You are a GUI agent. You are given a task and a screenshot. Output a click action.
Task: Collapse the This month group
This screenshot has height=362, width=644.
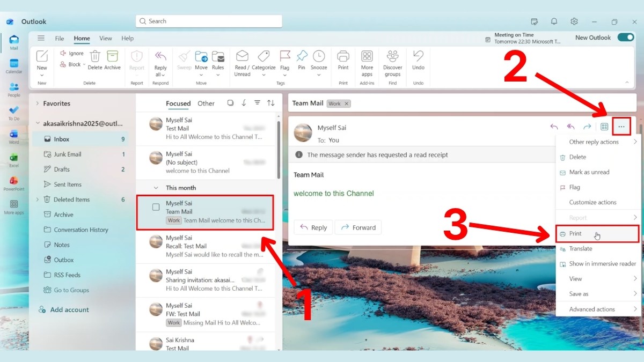[156, 188]
